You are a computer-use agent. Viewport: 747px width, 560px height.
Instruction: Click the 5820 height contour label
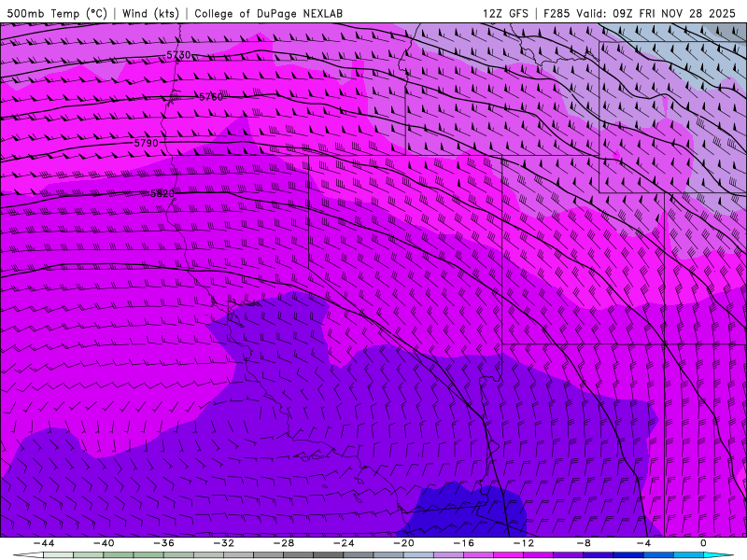(x=162, y=193)
